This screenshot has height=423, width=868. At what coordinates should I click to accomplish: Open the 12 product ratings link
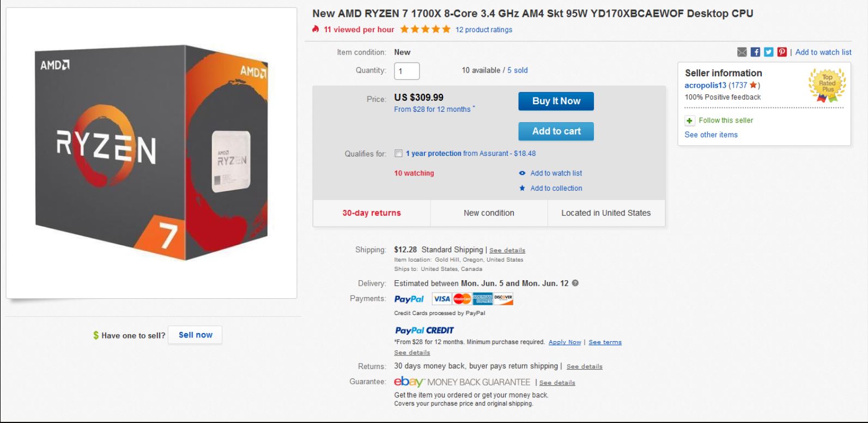(483, 29)
